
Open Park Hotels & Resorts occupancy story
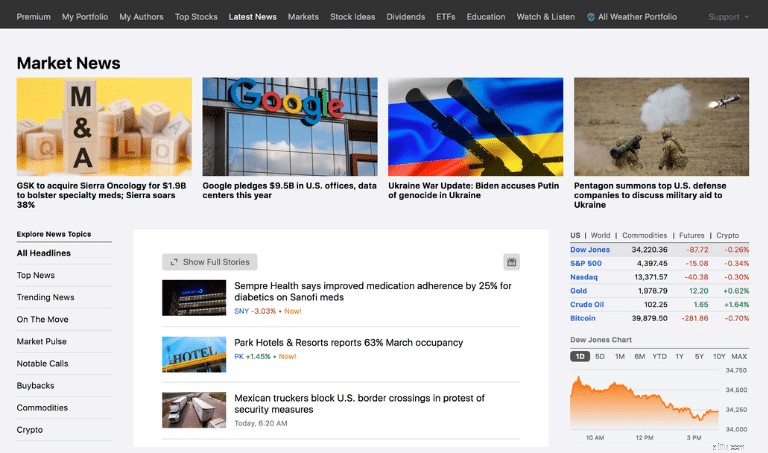(348, 343)
